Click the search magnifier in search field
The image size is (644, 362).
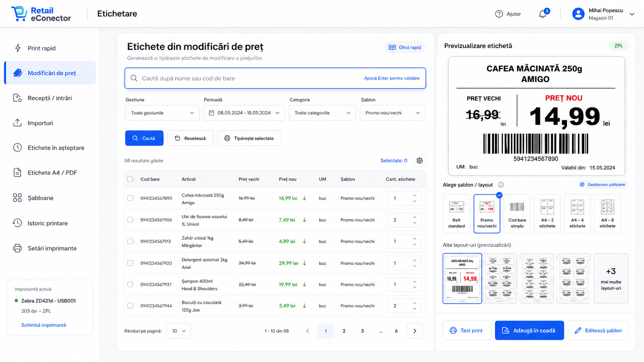pyautogui.click(x=134, y=78)
